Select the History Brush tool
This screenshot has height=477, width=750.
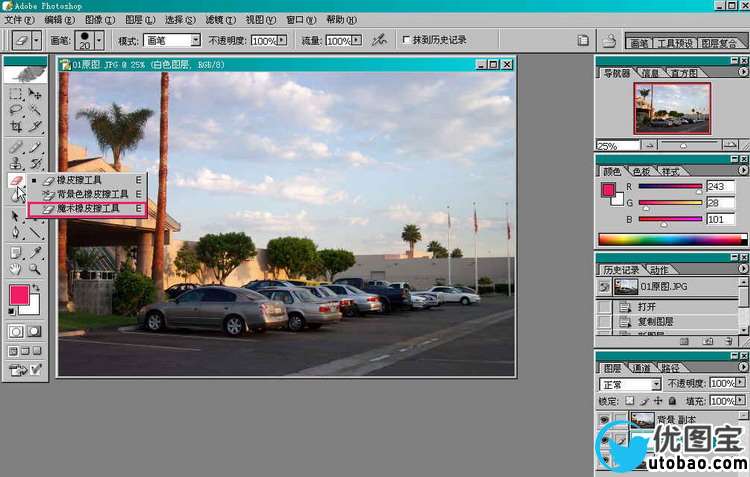point(35,164)
